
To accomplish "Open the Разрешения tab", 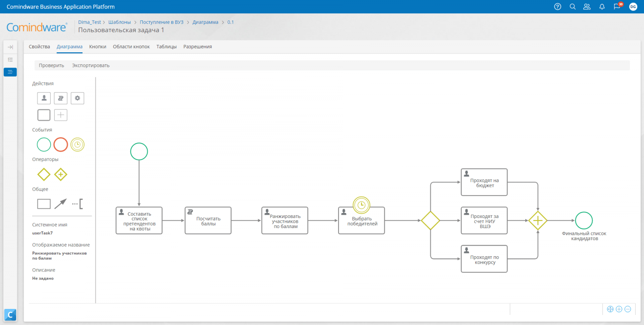I will pyautogui.click(x=197, y=47).
